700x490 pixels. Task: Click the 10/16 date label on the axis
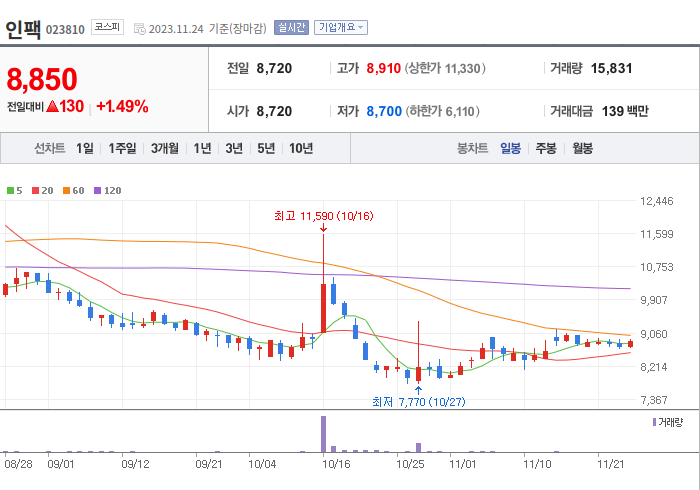336,464
